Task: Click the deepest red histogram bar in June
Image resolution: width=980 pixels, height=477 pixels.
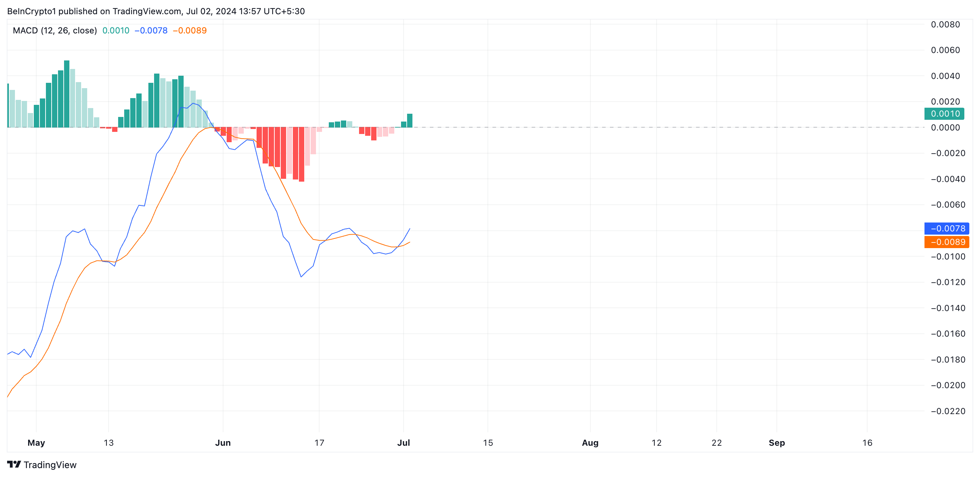Action: (x=302, y=154)
